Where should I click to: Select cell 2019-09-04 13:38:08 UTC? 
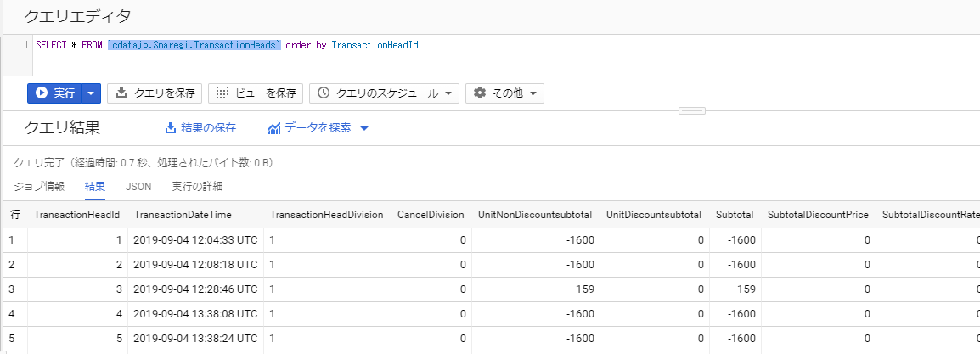point(195,314)
